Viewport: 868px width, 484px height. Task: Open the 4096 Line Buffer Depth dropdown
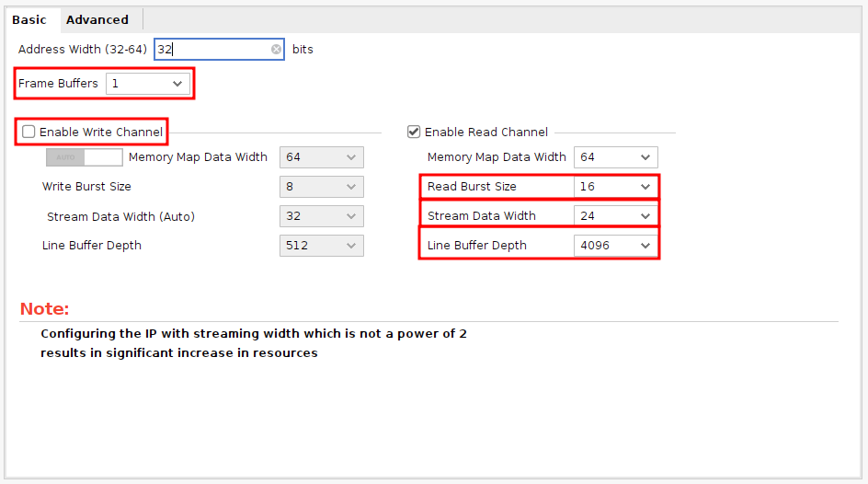click(616, 246)
